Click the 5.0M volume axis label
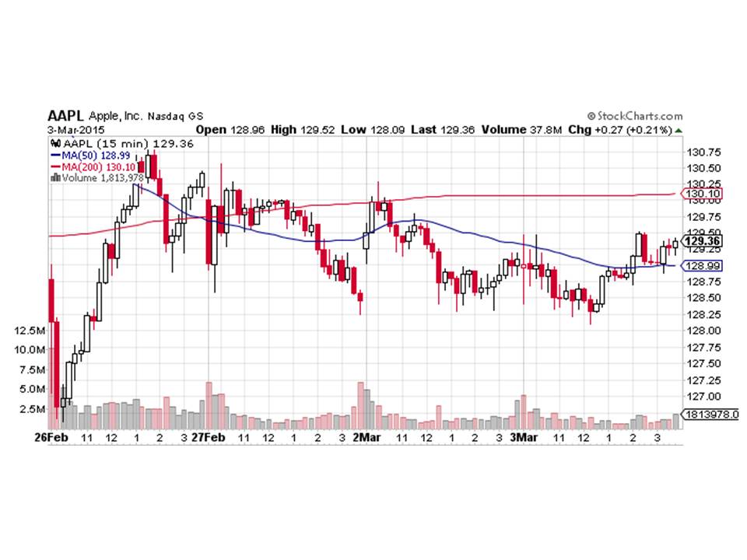 click(x=33, y=390)
